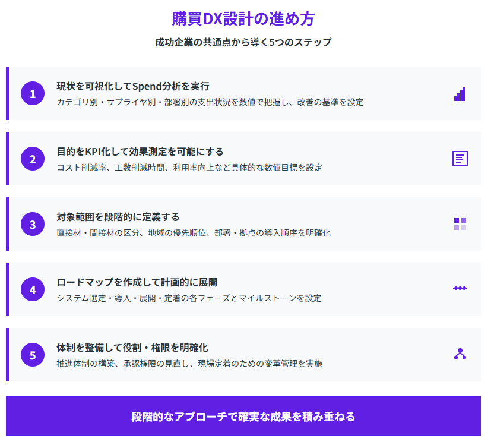Screen dimensions: 494x448
Task: Click the number 5 circle badge
Action: pos(33,355)
